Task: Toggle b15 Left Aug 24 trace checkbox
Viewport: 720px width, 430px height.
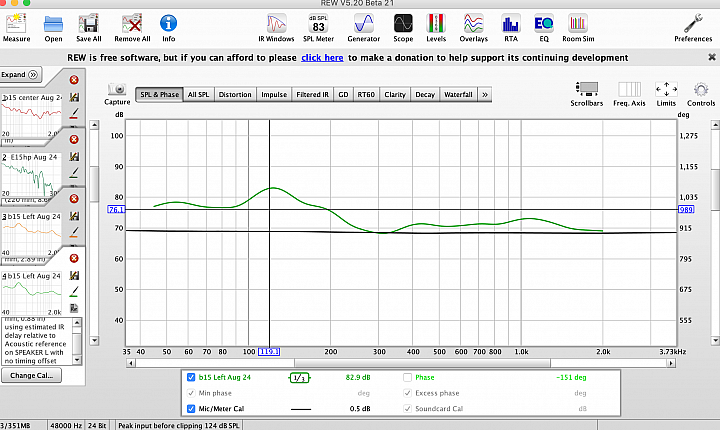Action: point(191,377)
